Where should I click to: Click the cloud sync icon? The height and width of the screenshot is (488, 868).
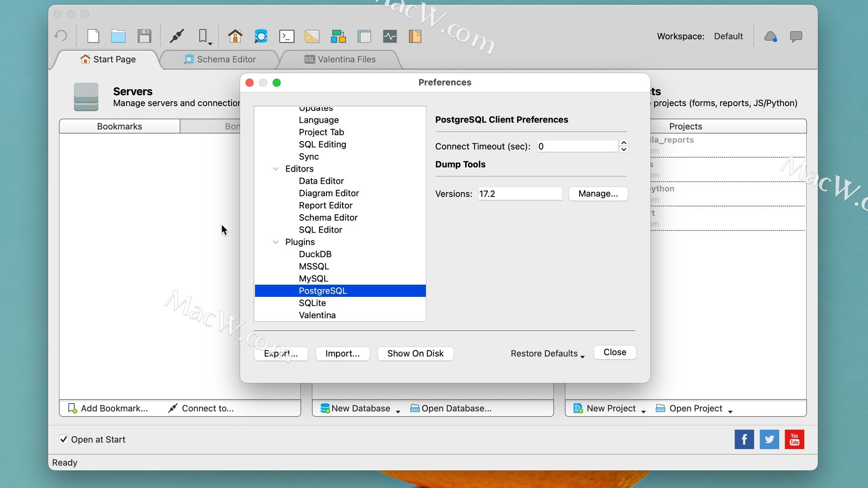771,37
